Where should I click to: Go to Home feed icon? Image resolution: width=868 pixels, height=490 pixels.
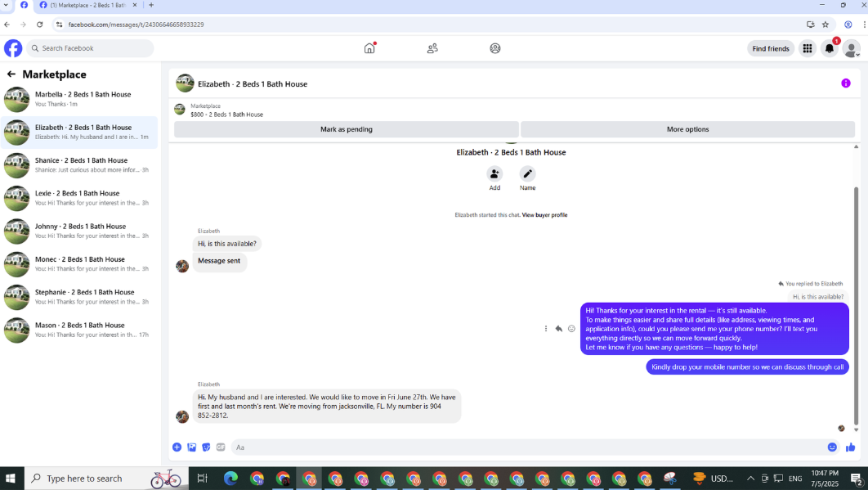(369, 48)
